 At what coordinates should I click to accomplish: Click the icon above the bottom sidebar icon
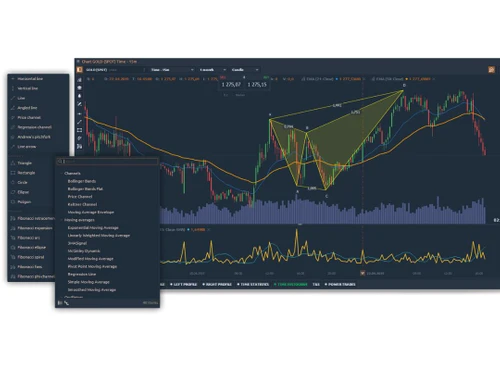(x=79, y=138)
